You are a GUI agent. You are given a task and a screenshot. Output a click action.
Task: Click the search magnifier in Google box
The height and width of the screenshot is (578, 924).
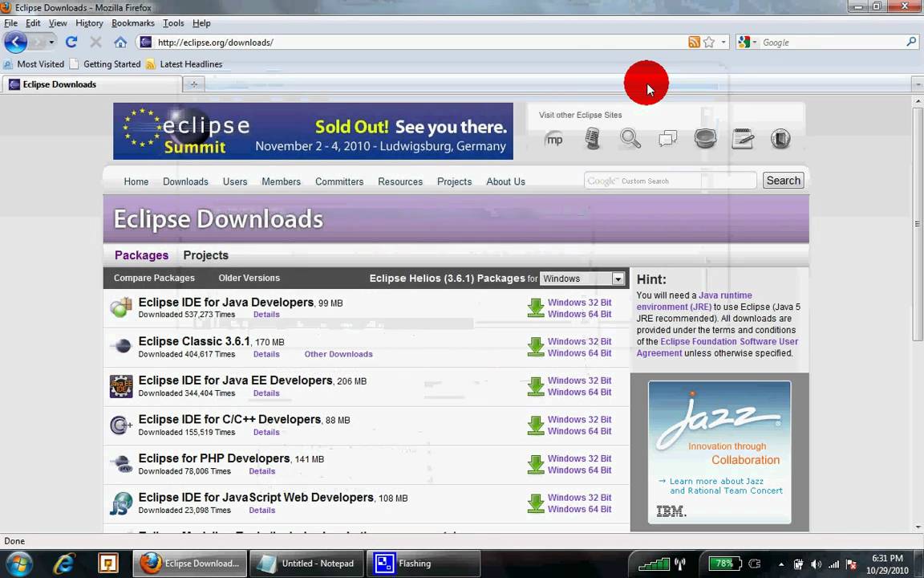click(x=911, y=42)
